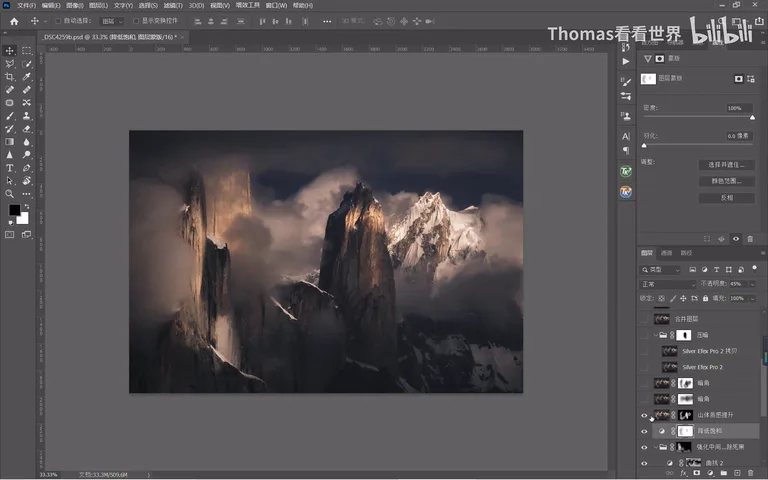Open the Paragraph panel icon
Screen dimensions: 768x480
coord(625,150)
